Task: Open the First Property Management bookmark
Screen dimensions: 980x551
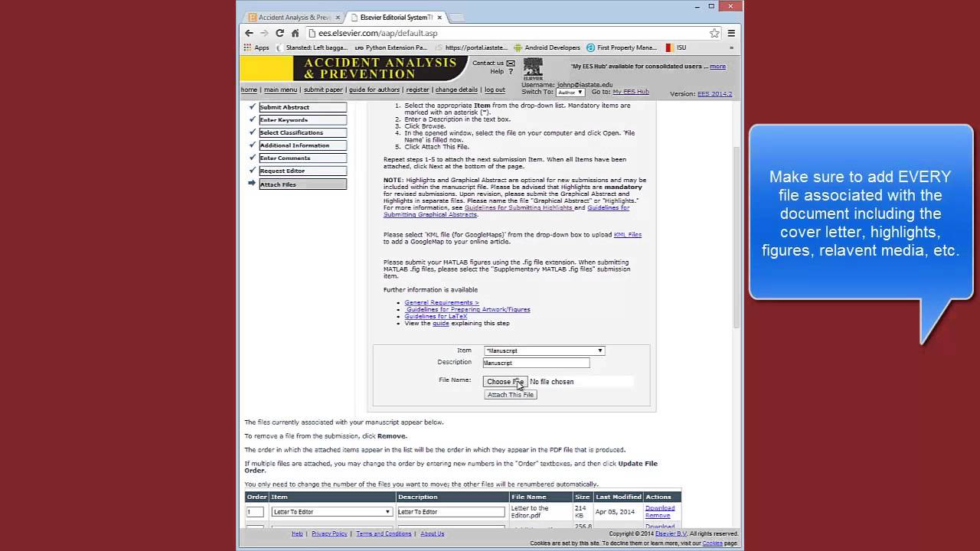Action: (622, 47)
